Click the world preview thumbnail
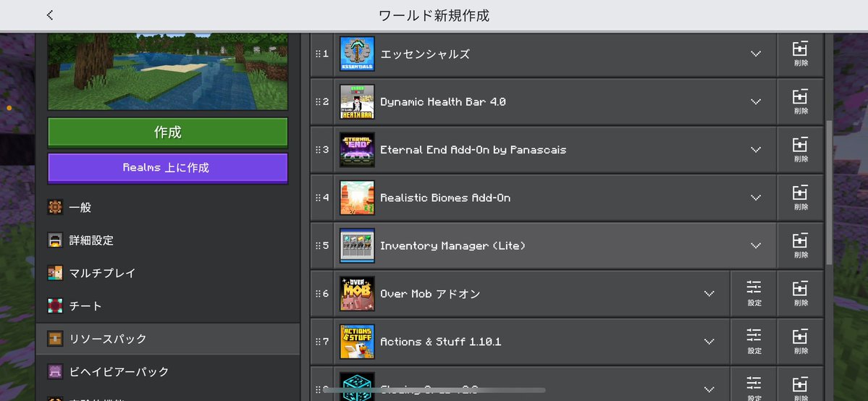The height and width of the screenshot is (401, 868). 168,72
